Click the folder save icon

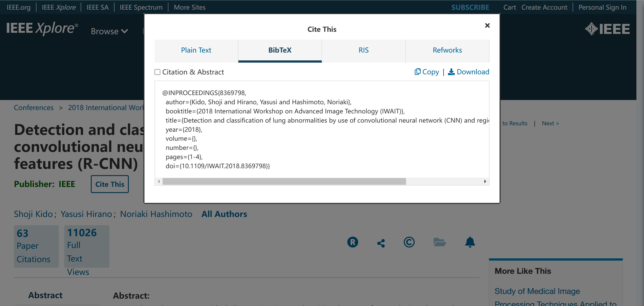439,242
